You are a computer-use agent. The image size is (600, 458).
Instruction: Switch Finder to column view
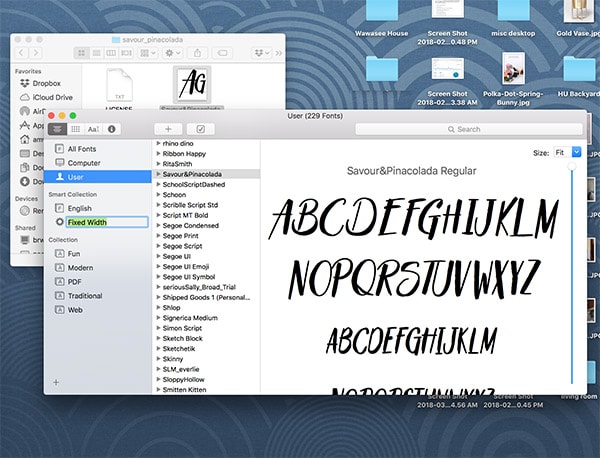[x=111, y=53]
